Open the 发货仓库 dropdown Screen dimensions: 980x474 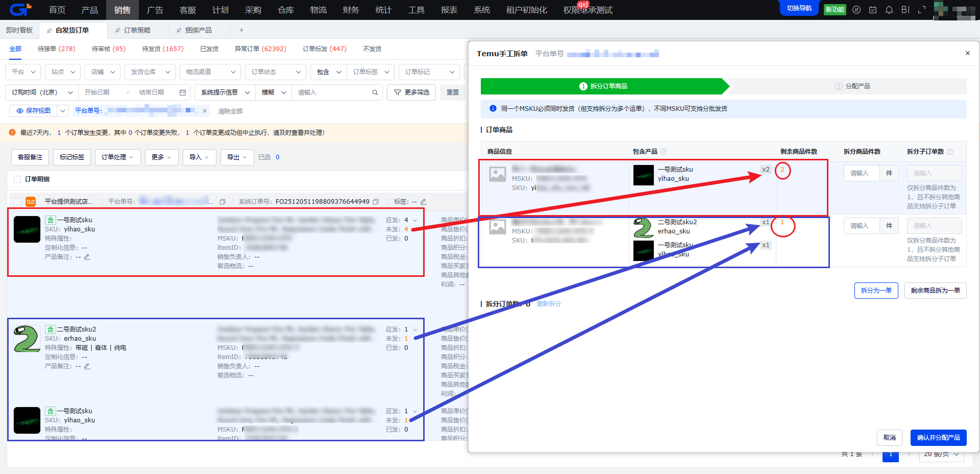point(150,72)
